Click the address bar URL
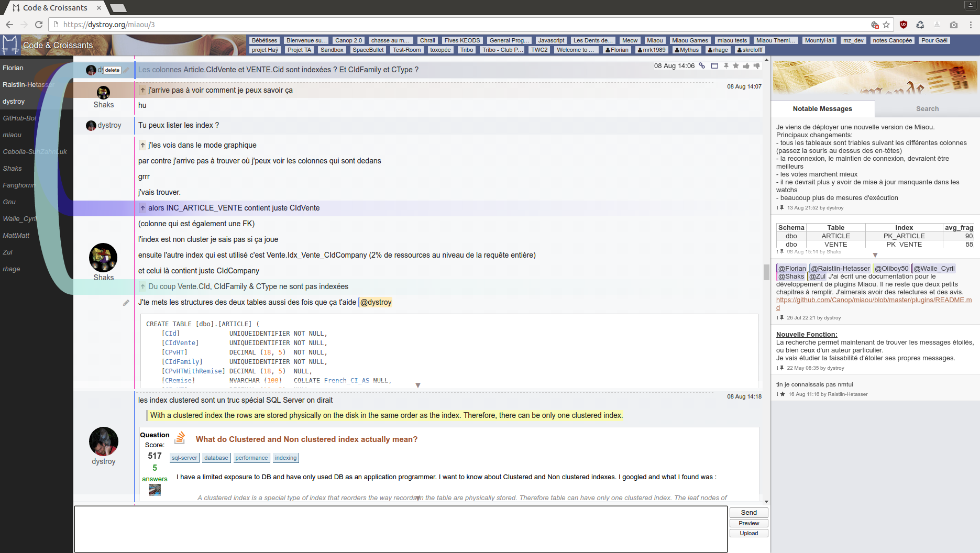The height and width of the screenshot is (553, 980). coord(109,25)
